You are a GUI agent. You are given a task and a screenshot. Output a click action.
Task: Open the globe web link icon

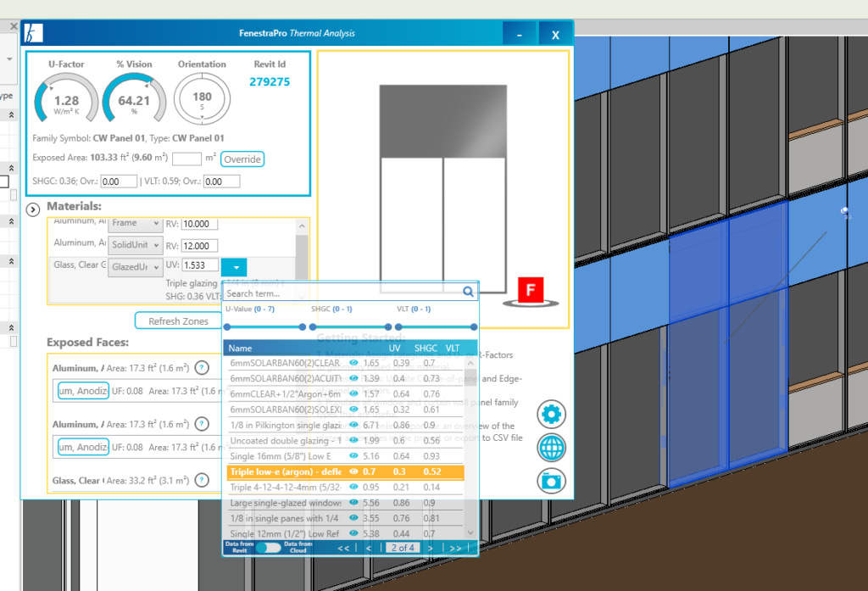551,448
